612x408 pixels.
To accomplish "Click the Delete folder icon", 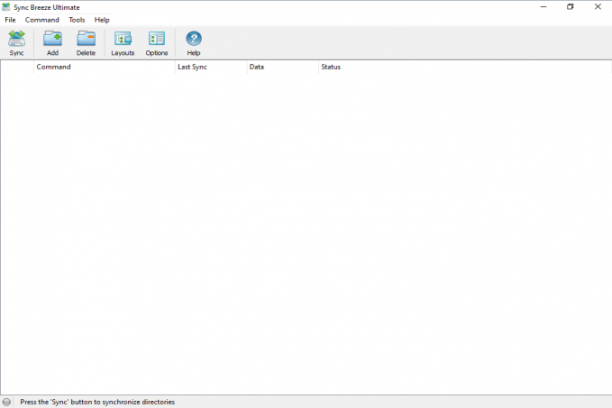I will pyautogui.click(x=86, y=39).
